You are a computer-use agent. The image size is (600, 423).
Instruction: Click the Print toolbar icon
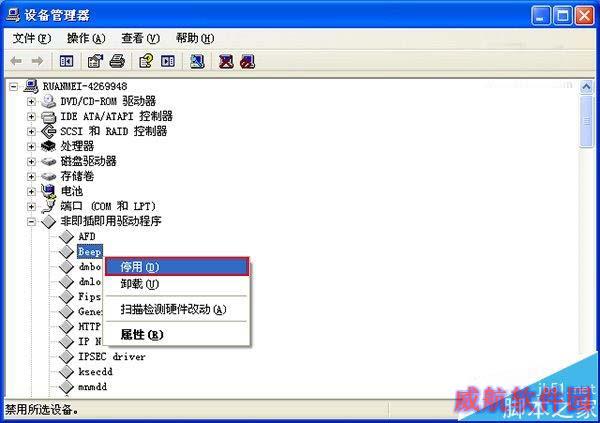point(117,61)
